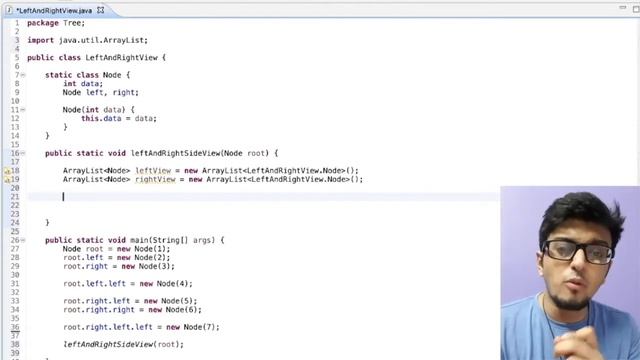640x360 pixels.
Task: Click 'root.right.left = new Node(5);' line
Action: tap(130, 301)
